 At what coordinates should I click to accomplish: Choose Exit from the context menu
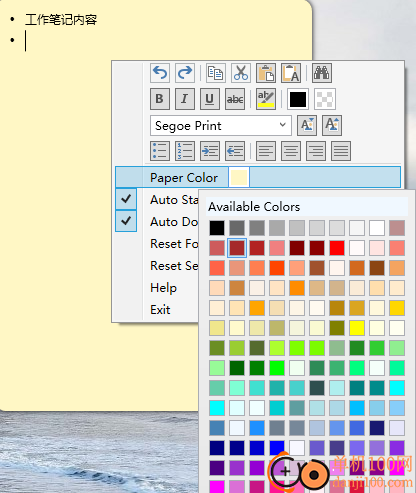coord(160,310)
